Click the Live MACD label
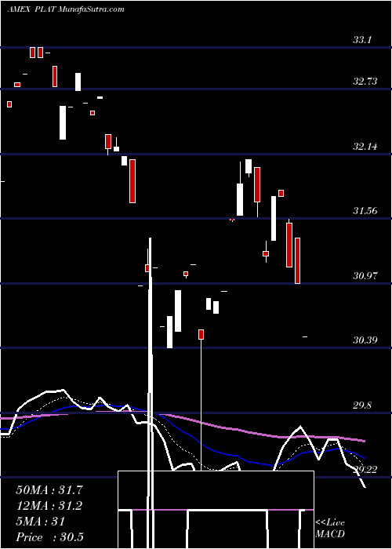392x549 pixels. tap(330, 528)
